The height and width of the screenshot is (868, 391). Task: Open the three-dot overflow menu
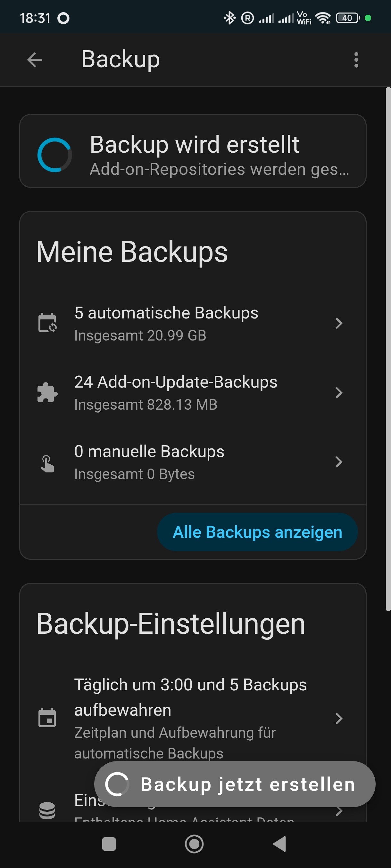[356, 60]
